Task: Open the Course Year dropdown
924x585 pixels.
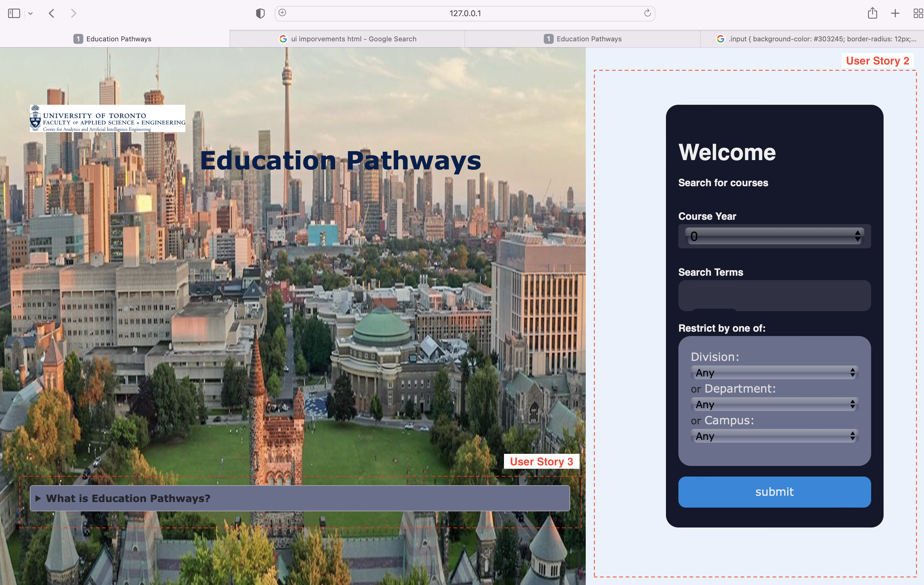Action: tap(774, 236)
